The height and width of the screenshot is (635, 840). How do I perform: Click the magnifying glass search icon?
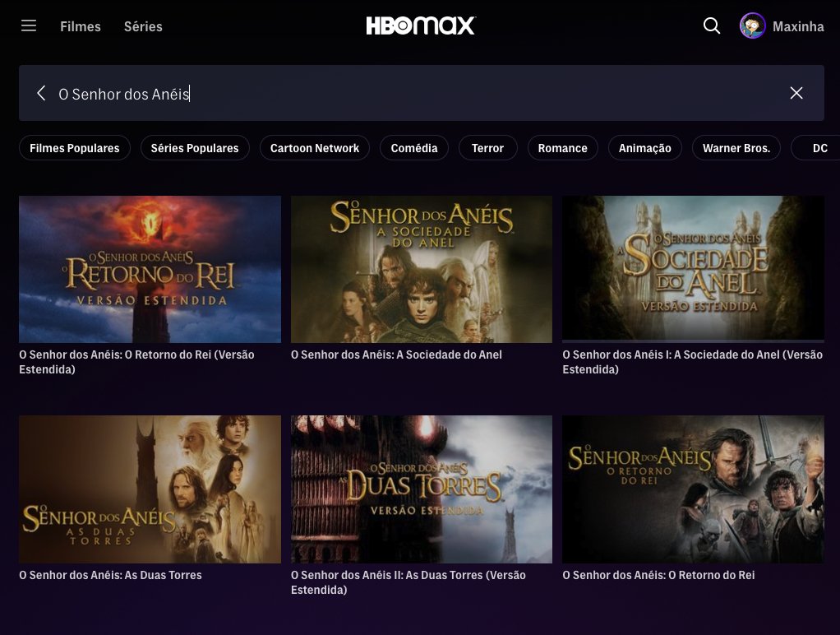coord(712,25)
